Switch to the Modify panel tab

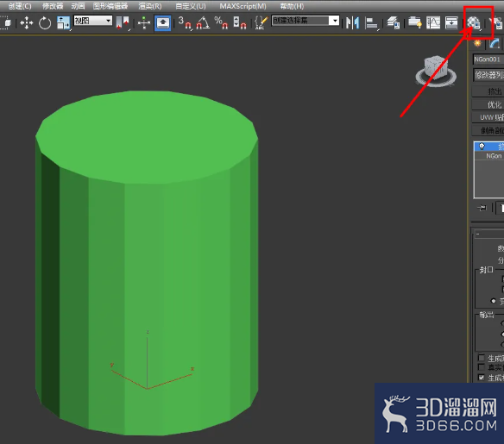(495, 43)
